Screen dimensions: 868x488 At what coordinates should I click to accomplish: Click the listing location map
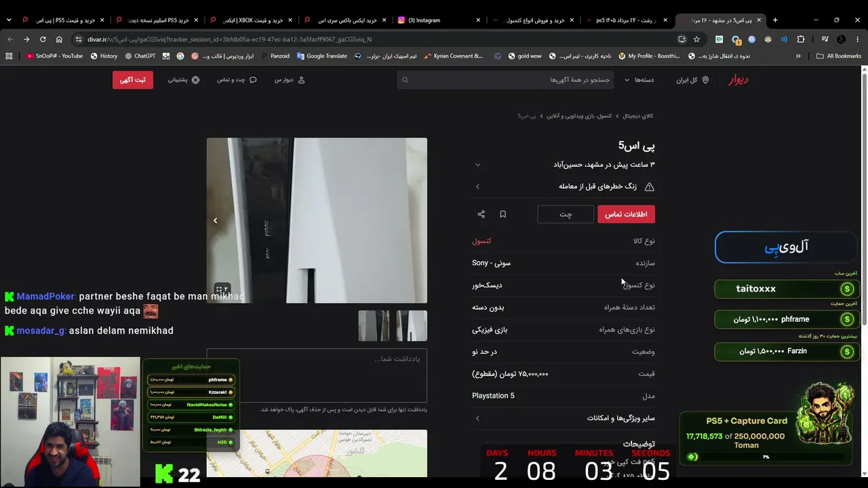point(317,453)
